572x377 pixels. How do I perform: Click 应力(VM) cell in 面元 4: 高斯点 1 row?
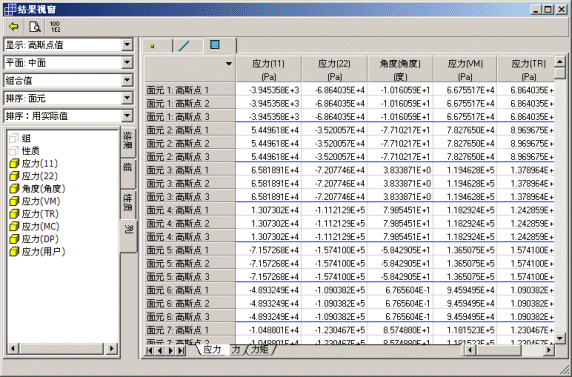(465, 210)
